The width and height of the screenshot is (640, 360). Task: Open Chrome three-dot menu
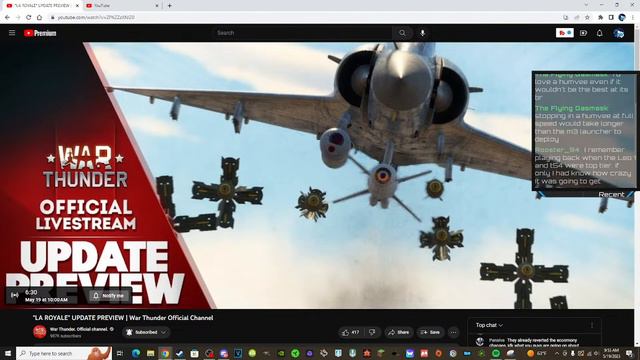pyautogui.click(x=633, y=18)
